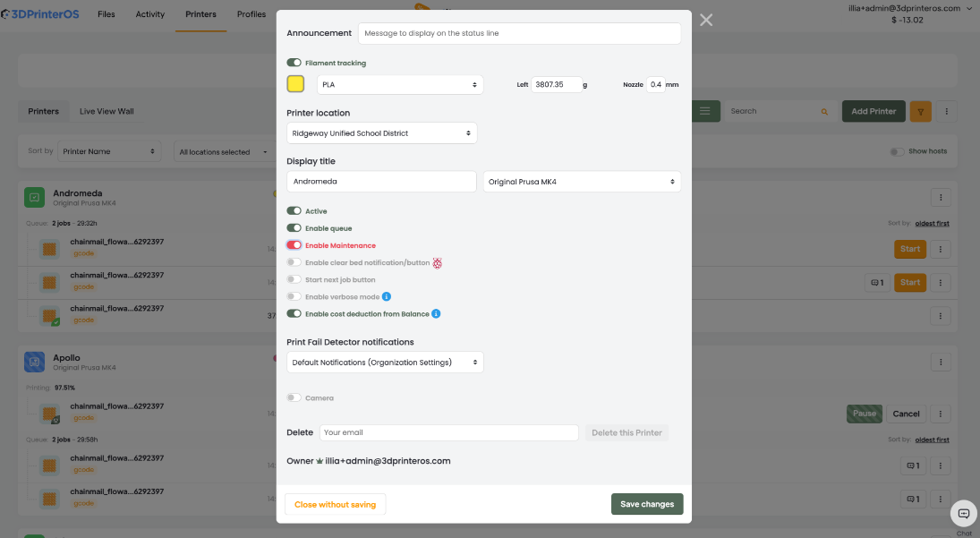This screenshot has width=980, height=538.
Task: Toggle Enable clear bed notification switch
Action: 294,262
